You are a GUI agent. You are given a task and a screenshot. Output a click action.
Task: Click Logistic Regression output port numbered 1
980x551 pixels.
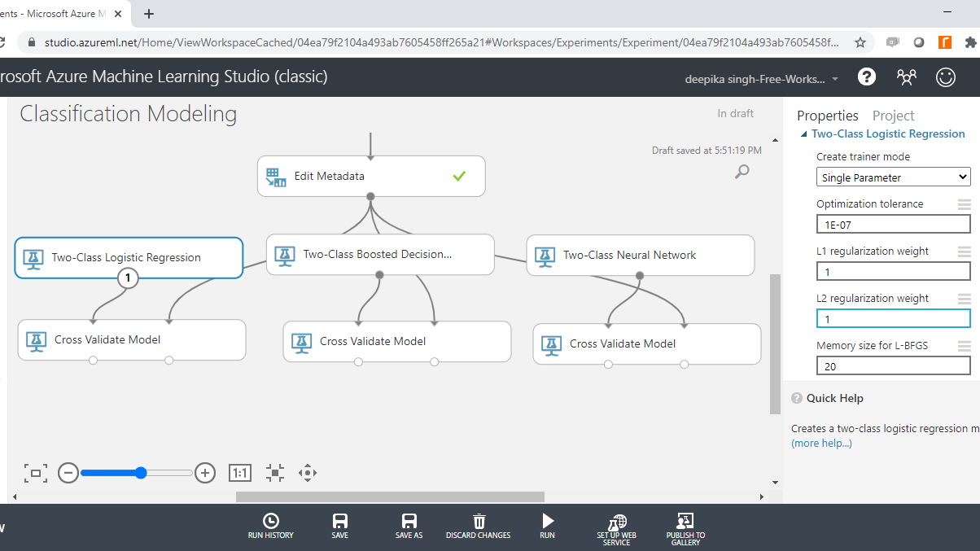point(128,279)
